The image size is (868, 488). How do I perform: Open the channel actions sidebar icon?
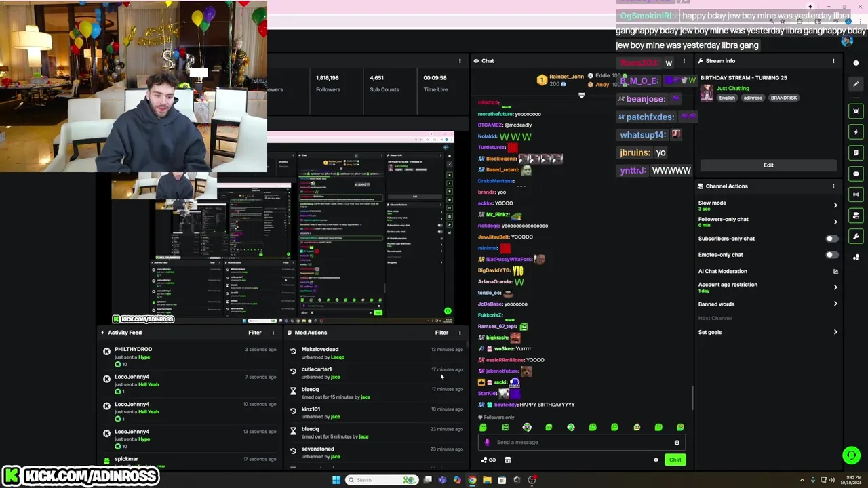856,216
